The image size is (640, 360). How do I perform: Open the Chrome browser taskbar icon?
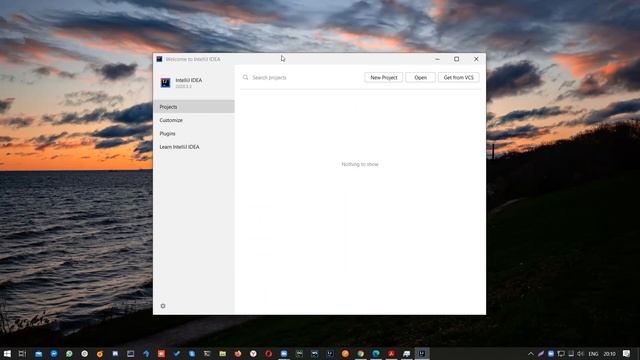(360, 353)
